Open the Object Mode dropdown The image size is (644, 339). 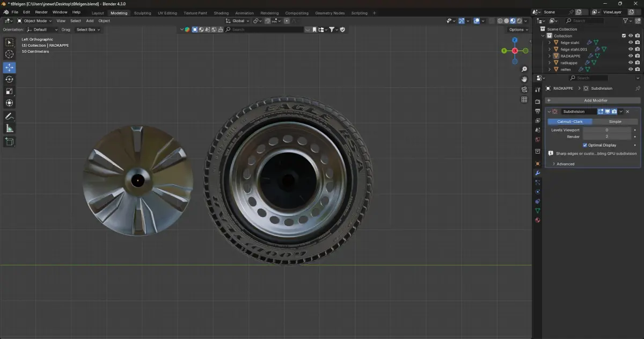34,21
